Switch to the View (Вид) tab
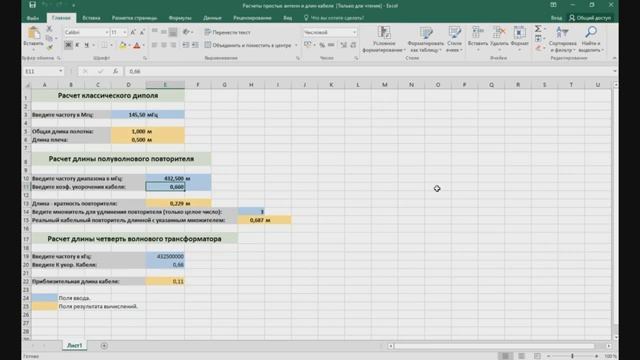 click(288, 18)
